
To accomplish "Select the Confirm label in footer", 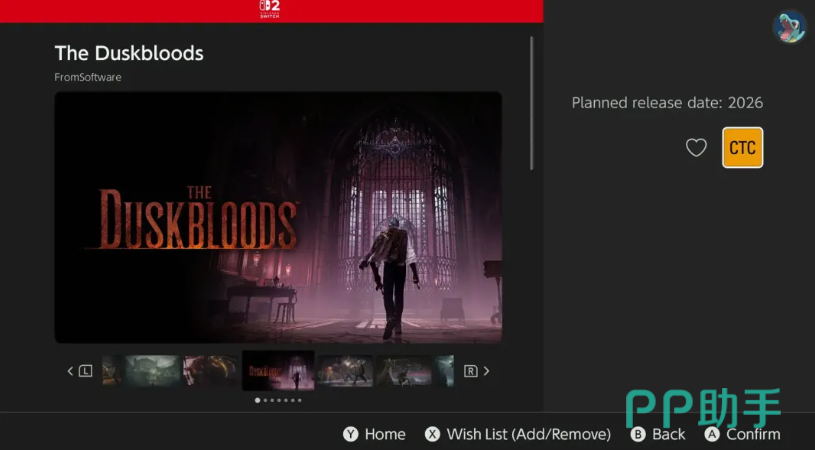I will (753, 434).
